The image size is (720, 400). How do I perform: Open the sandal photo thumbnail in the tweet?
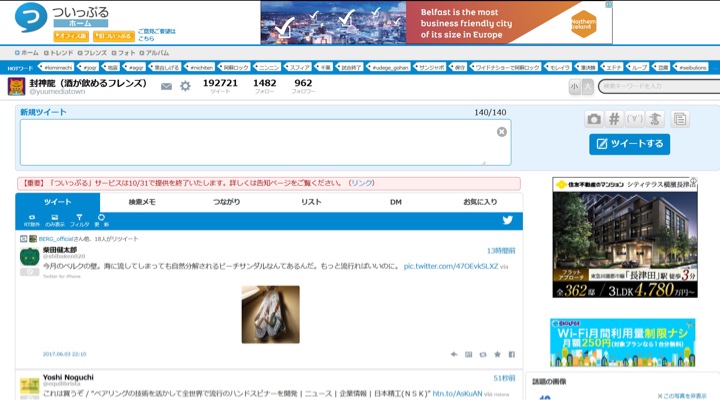coord(270,315)
